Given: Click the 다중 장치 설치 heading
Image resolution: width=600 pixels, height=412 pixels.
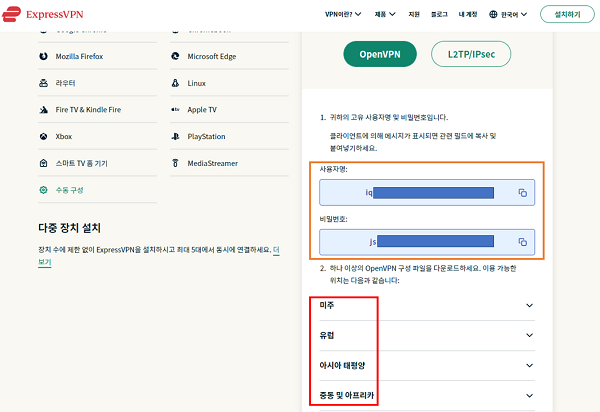Looking at the screenshot, I should [x=69, y=228].
